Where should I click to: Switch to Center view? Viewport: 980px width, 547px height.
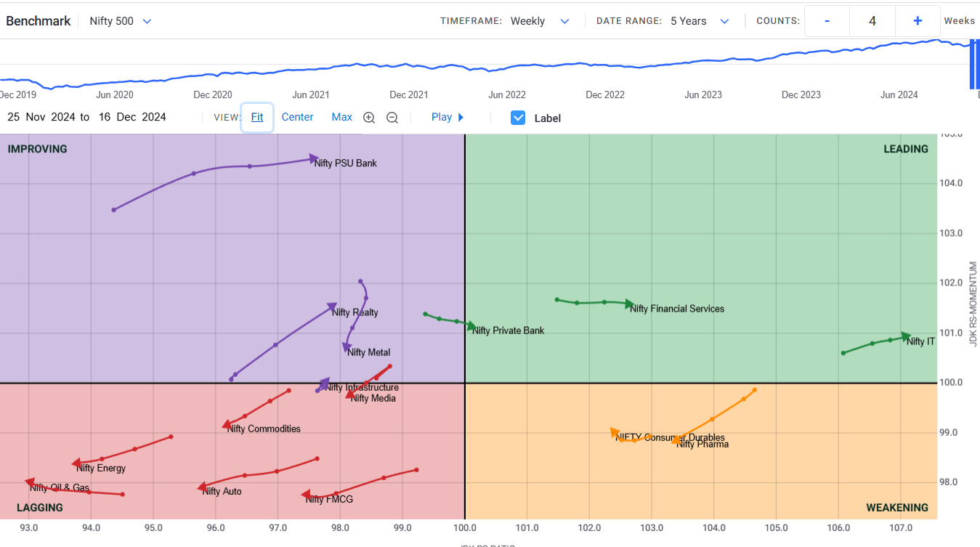coord(298,117)
